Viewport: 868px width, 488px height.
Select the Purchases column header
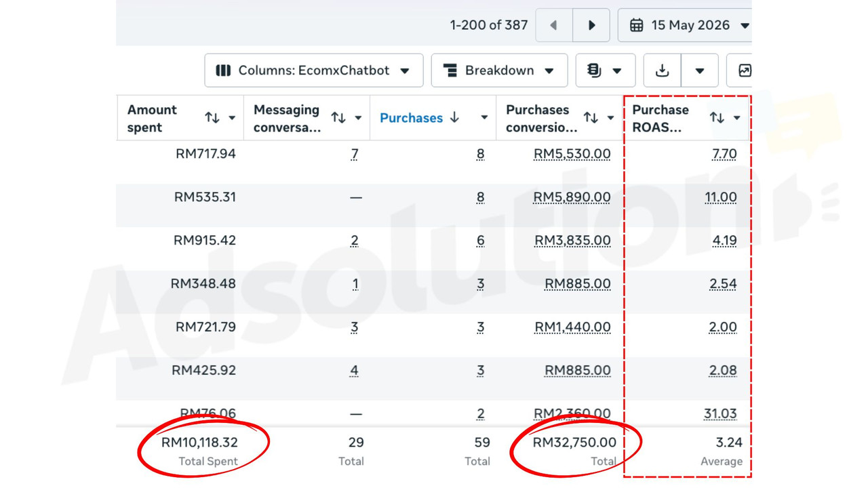point(411,118)
